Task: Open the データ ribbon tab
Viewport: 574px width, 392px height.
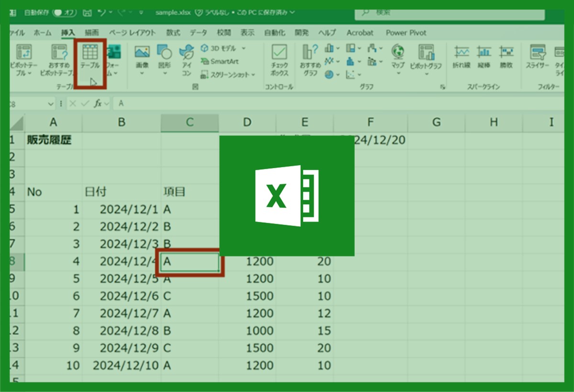Action: click(x=198, y=33)
